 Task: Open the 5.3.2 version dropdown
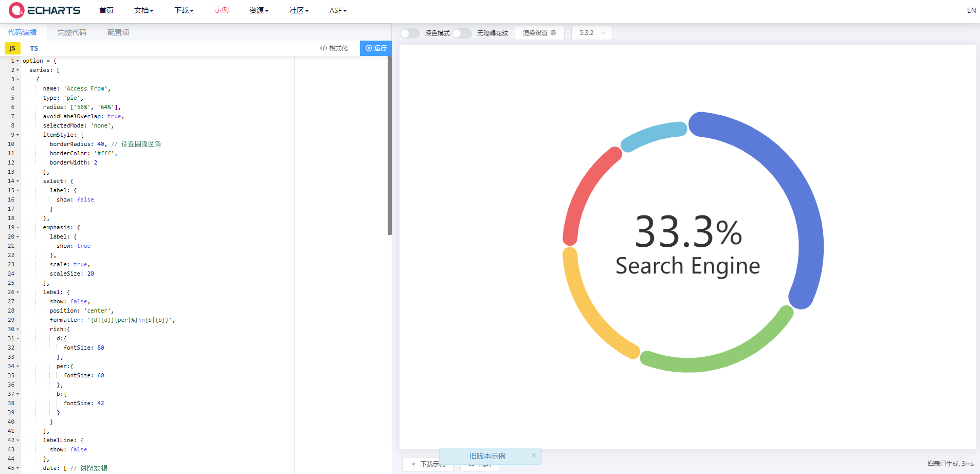[592, 33]
